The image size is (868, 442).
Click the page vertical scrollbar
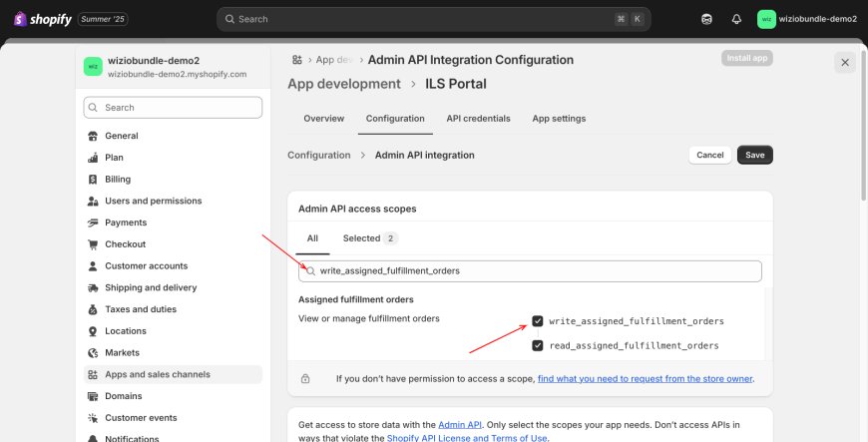(x=863, y=124)
